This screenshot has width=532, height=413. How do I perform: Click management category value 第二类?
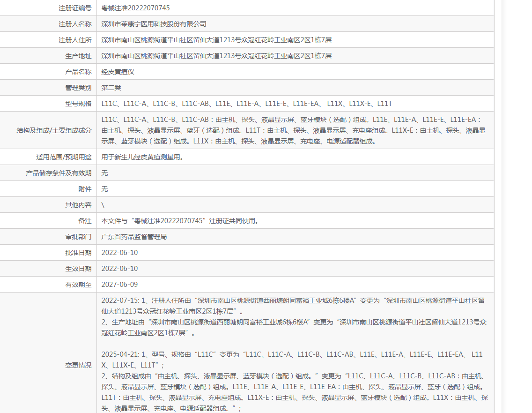(111, 88)
